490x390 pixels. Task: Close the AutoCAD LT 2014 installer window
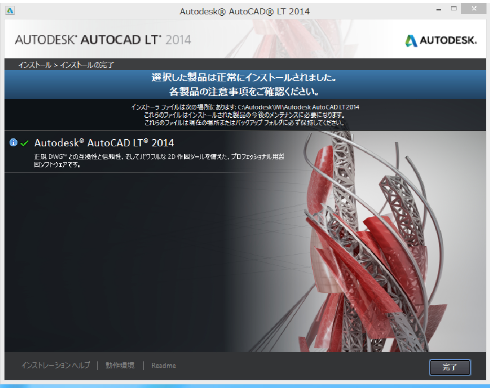[474, 9]
